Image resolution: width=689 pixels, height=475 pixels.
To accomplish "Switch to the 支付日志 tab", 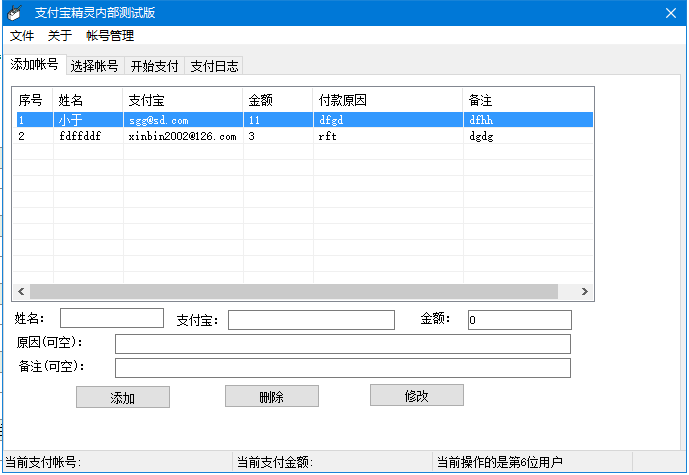I will (x=214, y=66).
